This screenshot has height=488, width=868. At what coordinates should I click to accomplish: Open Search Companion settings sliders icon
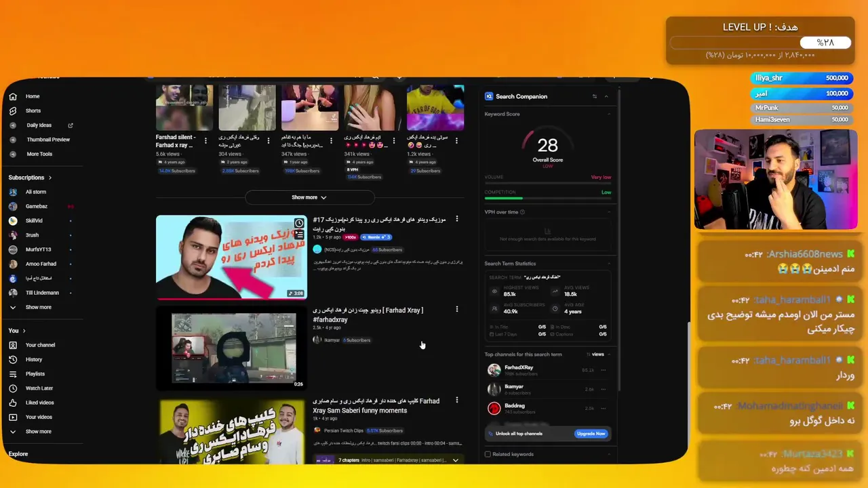pos(595,96)
